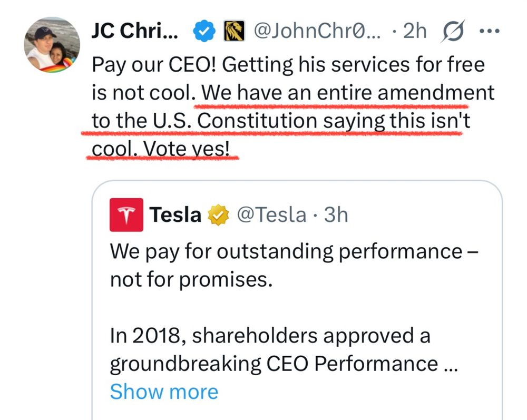The width and height of the screenshot is (527, 420).
Task: Expand the quoted tweet with Show more
Action: [164, 392]
